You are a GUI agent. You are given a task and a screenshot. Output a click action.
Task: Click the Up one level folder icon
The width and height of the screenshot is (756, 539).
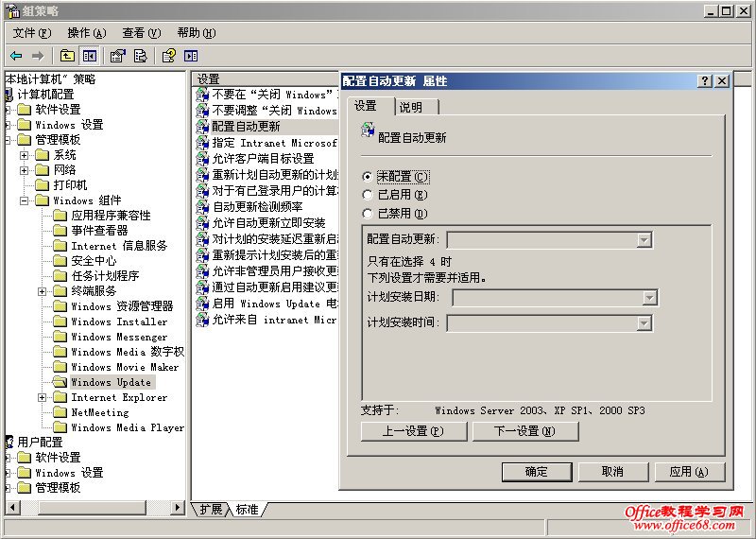[x=67, y=56]
